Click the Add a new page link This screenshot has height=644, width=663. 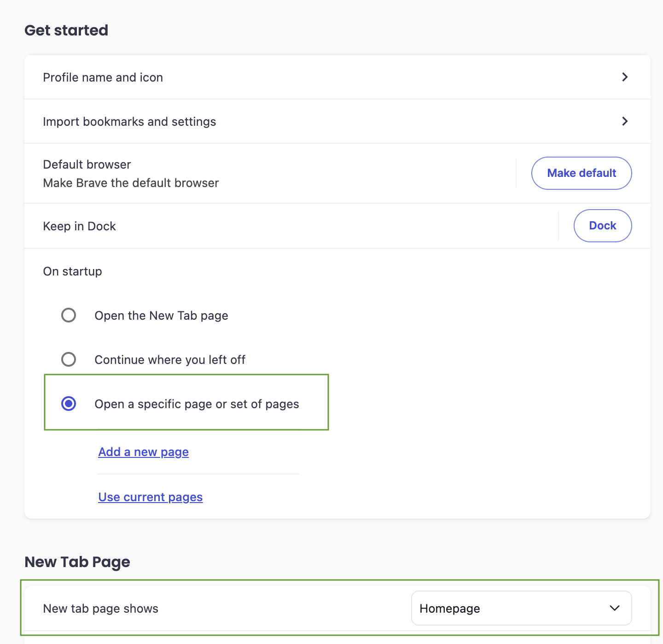143,452
